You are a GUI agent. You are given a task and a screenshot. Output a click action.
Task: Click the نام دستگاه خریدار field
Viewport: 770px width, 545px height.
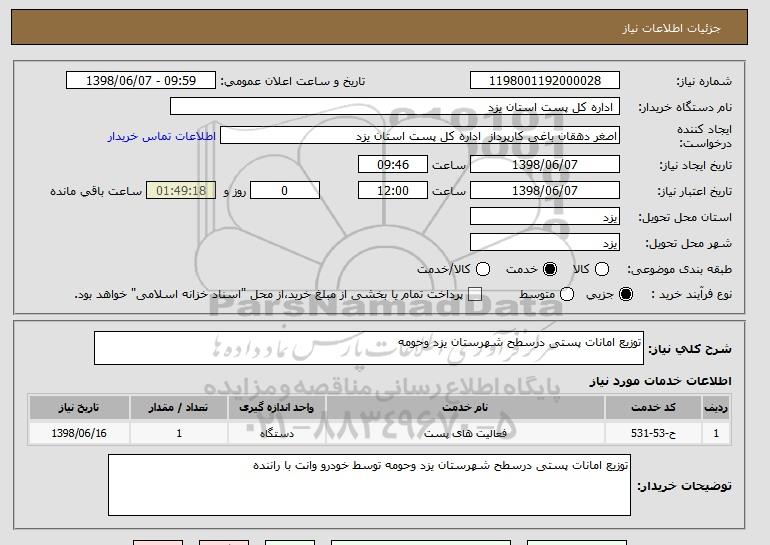pyautogui.click(x=395, y=107)
